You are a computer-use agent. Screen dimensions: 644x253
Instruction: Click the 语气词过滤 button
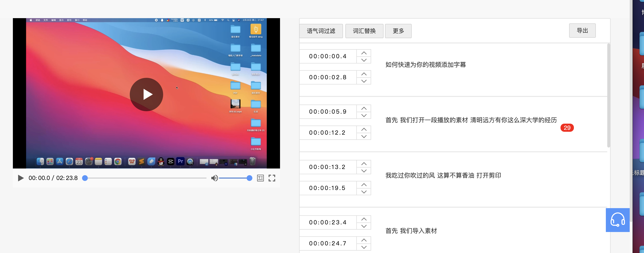[321, 31]
